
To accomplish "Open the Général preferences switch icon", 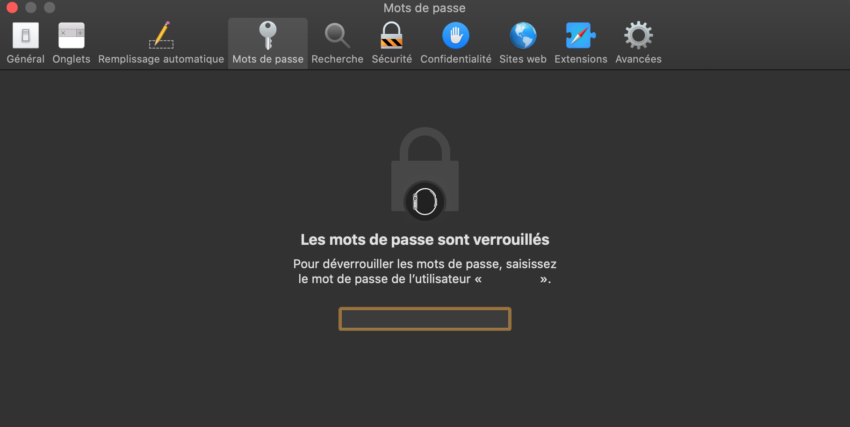I will (x=25, y=36).
